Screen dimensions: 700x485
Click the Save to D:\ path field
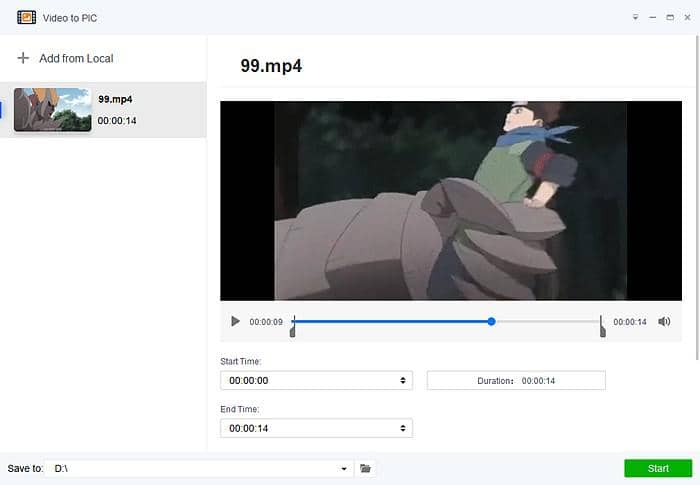pyautogui.click(x=199, y=468)
